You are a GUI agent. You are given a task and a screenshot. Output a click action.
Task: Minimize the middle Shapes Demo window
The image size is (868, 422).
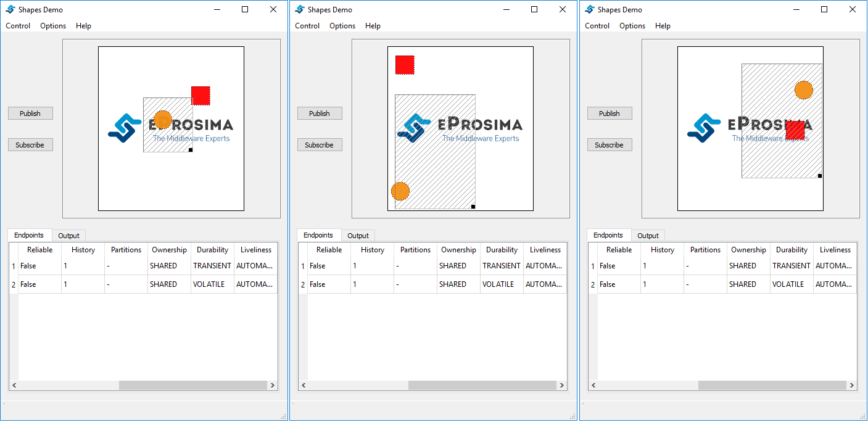(x=506, y=9)
